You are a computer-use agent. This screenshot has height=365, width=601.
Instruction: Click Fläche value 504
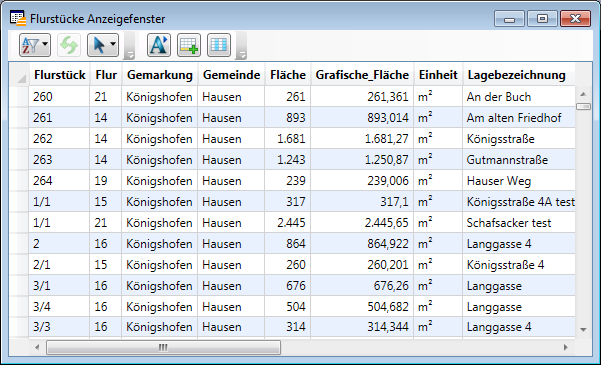point(288,307)
